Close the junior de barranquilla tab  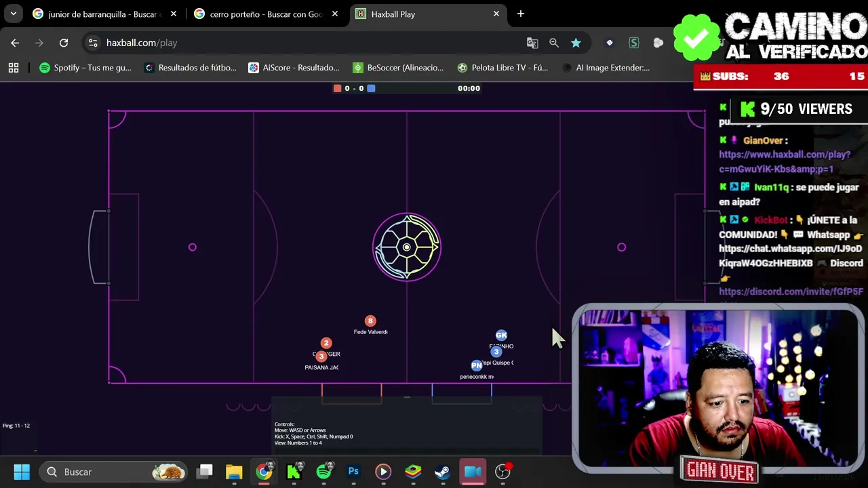[174, 14]
